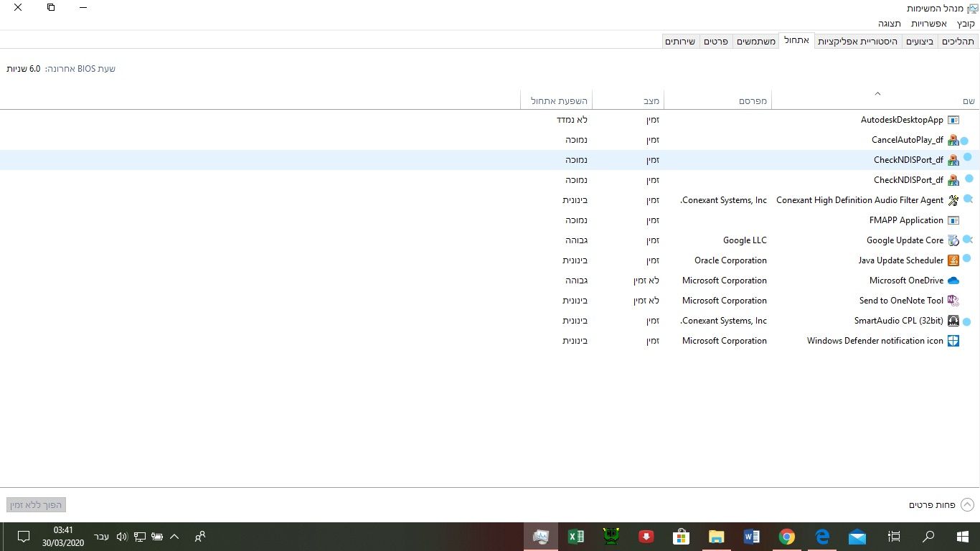980x551 pixels.
Task: Open volume control in system tray
Action: coord(121,537)
